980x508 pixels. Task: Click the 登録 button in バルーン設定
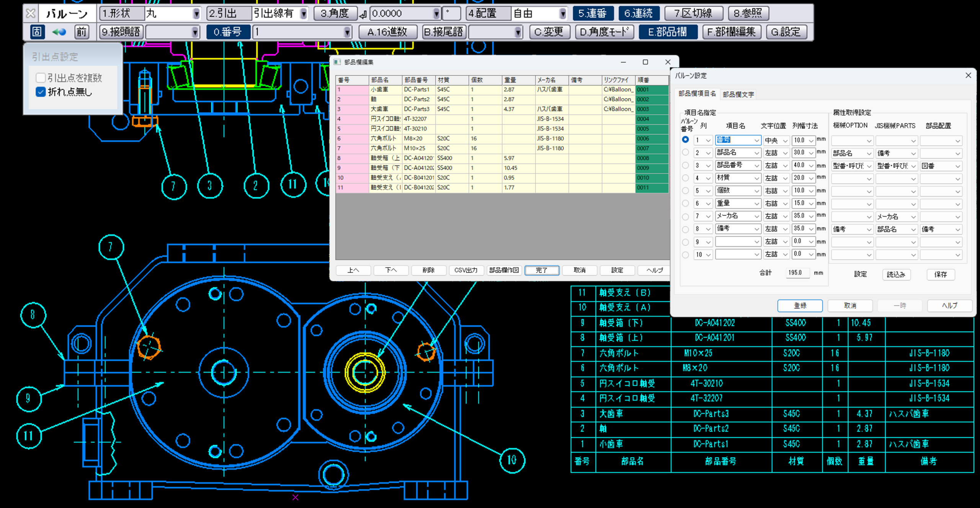click(800, 306)
